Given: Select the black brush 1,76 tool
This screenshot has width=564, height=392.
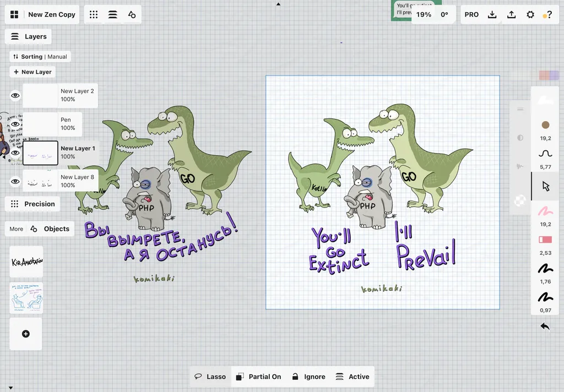Looking at the screenshot, I should pyautogui.click(x=545, y=268).
